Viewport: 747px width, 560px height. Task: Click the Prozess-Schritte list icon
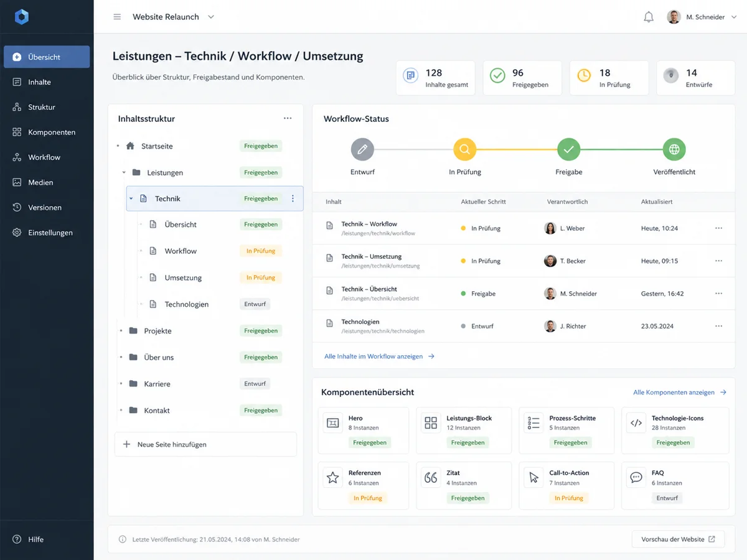(x=533, y=423)
